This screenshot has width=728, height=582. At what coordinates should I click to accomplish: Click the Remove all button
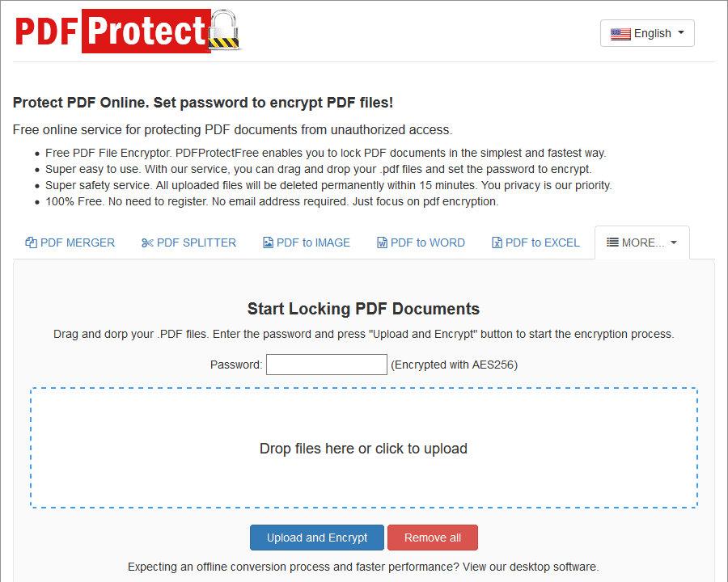(x=432, y=538)
